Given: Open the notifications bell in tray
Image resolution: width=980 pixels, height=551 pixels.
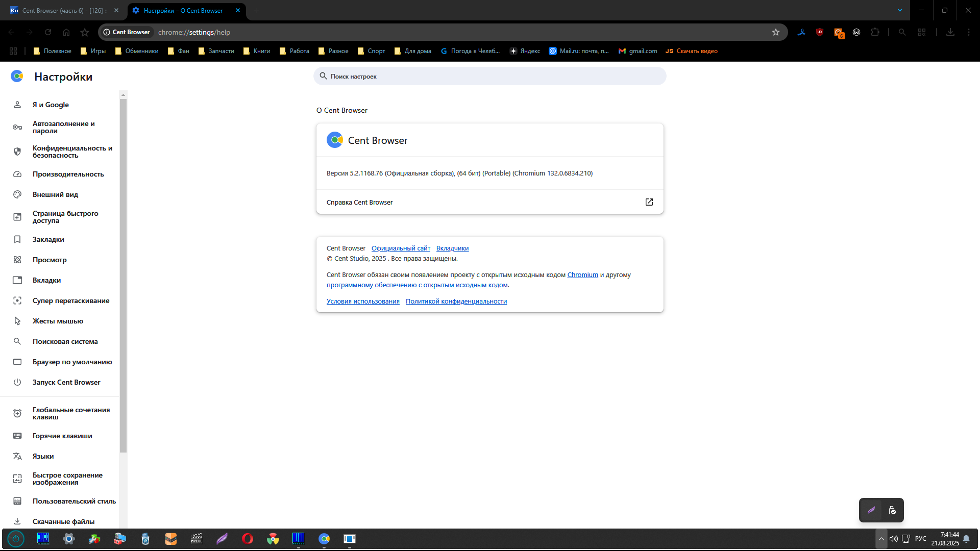Looking at the screenshot, I should point(966,539).
